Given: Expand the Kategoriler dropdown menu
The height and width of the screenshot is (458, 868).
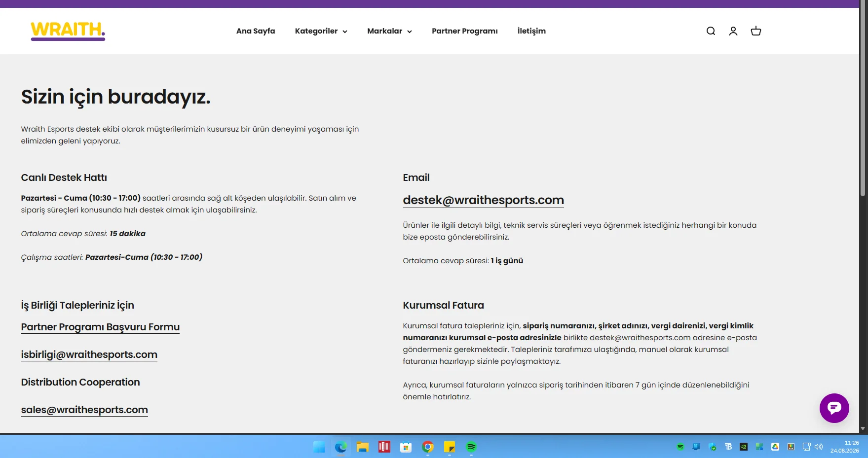Looking at the screenshot, I should coord(321,31).
